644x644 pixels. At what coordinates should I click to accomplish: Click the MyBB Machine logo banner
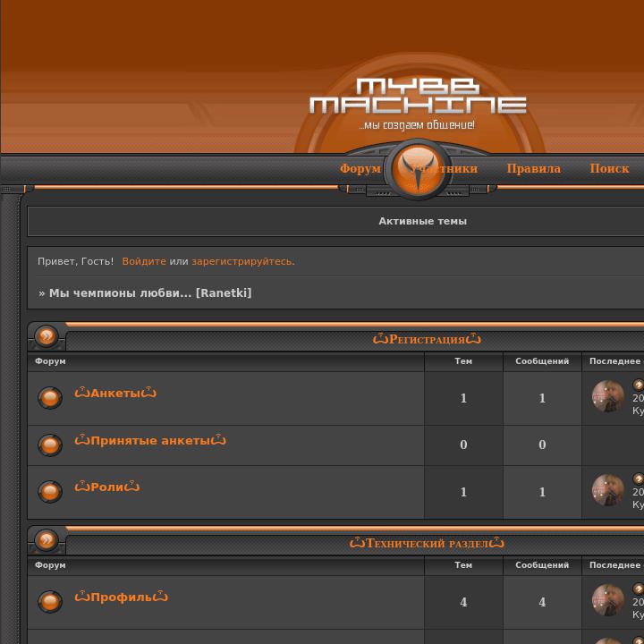[x=418, y=96]
